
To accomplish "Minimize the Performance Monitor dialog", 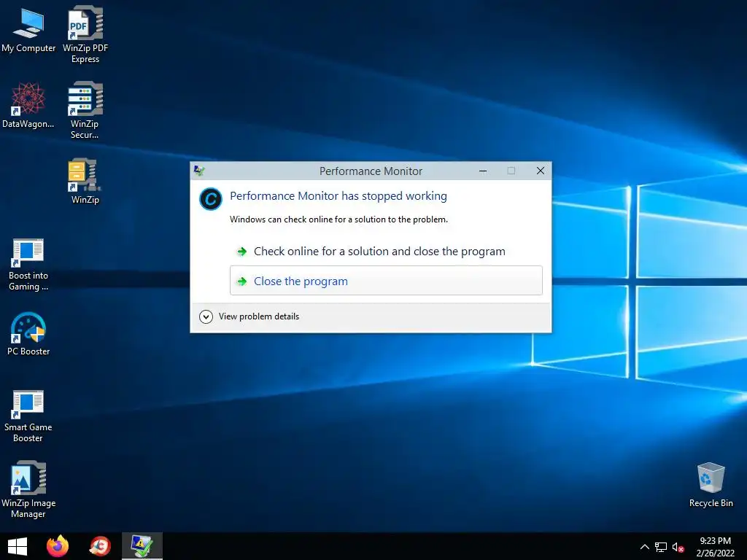I will click(x=483, y=171).
